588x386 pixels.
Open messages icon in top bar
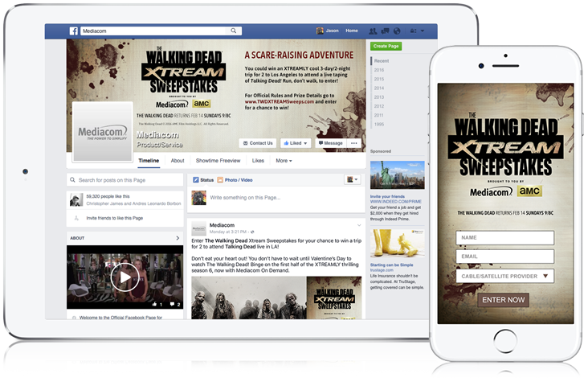(386, 31)
